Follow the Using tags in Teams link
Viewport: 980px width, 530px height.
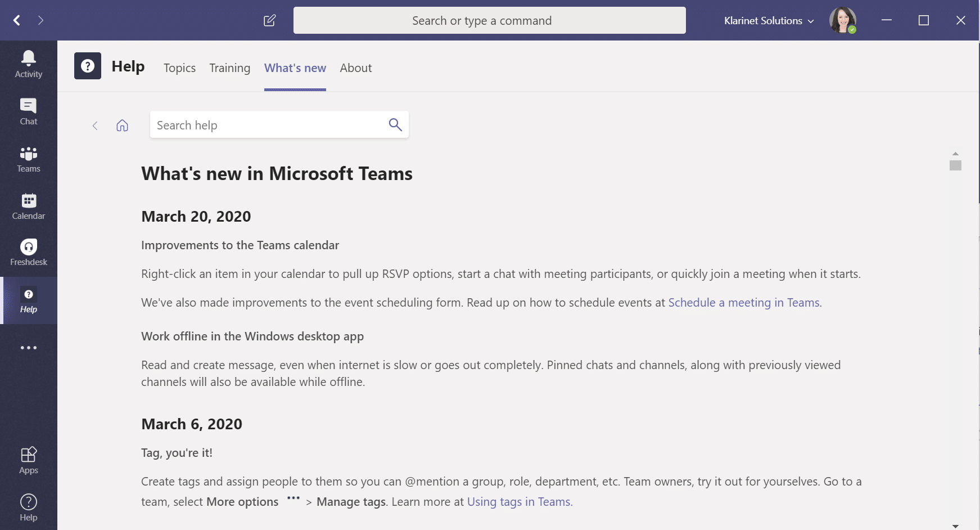point(518,502)
